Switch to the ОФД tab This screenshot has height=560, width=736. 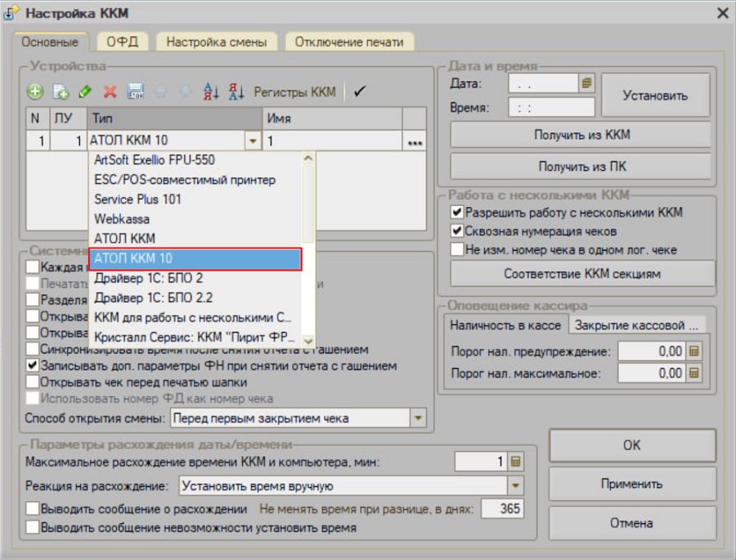point(123,42)
